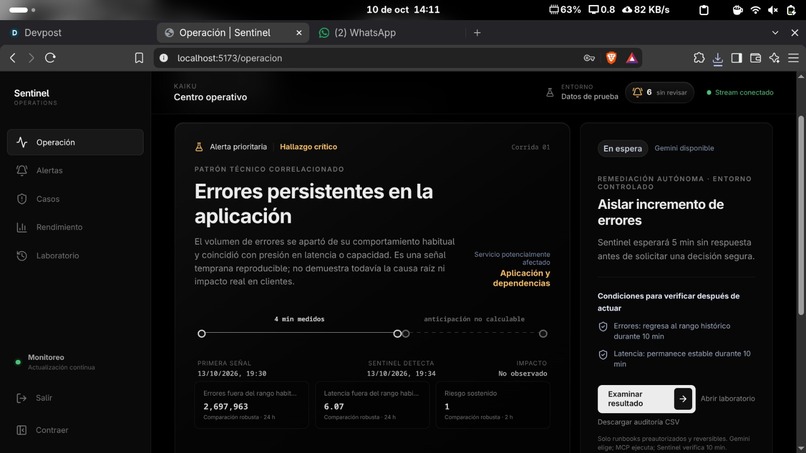Open the Brave Shields lion icon

(x=611, y=58)
